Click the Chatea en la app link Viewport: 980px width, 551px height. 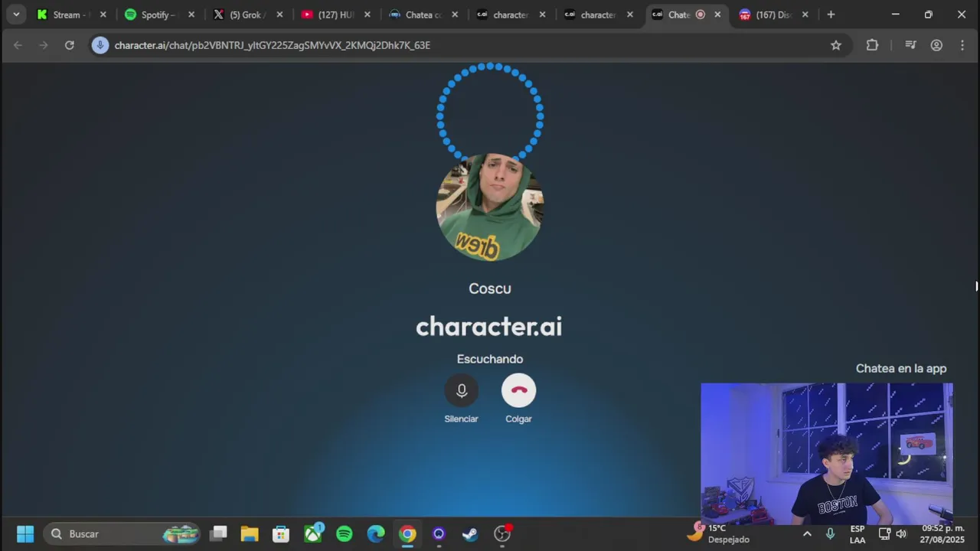coord(901,368)
